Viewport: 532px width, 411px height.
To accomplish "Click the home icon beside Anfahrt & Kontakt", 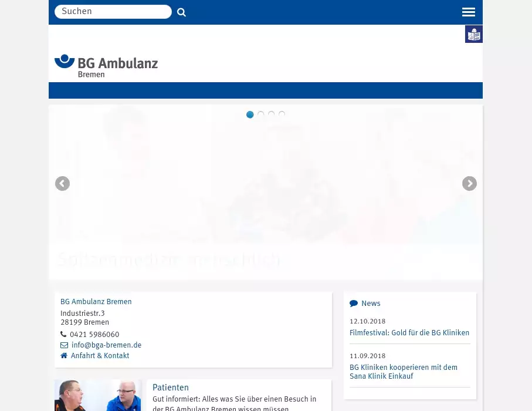I will point(64,356).
